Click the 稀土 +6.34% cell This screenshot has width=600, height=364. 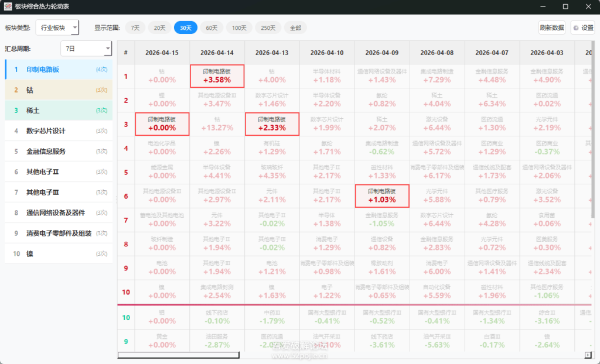pyautogui.click(x=492, y=100)
